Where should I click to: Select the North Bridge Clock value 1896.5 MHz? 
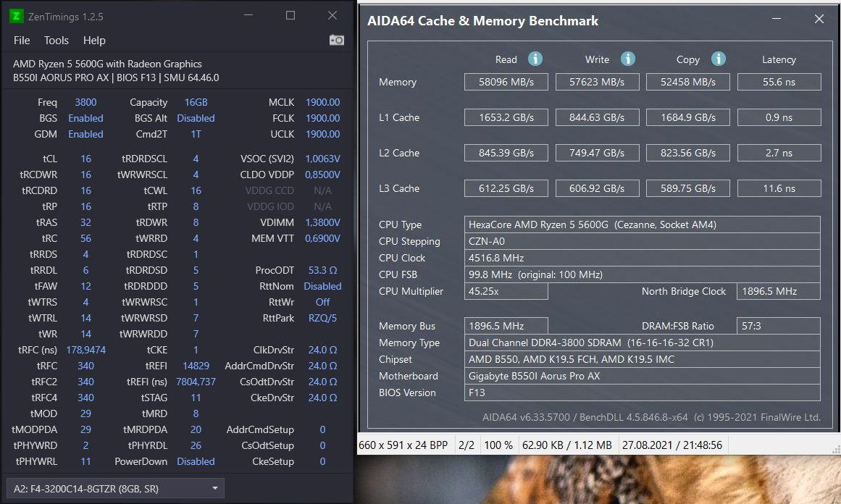(x=779, y=291)
